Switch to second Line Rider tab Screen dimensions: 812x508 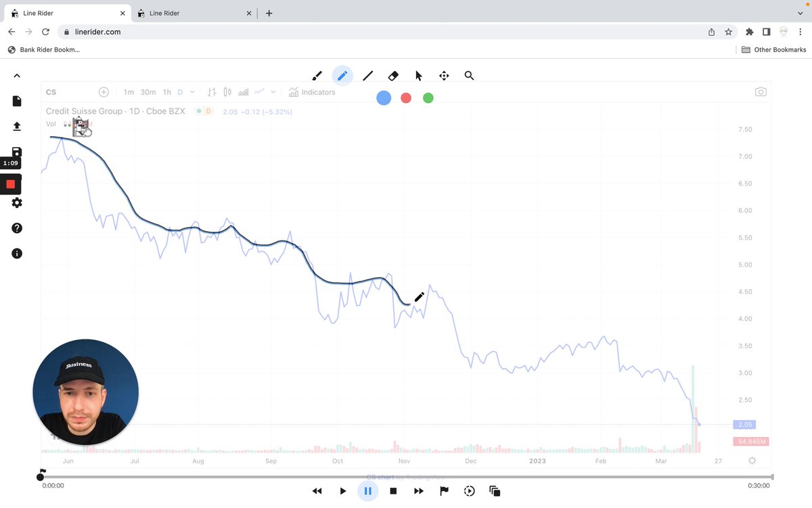193,13
